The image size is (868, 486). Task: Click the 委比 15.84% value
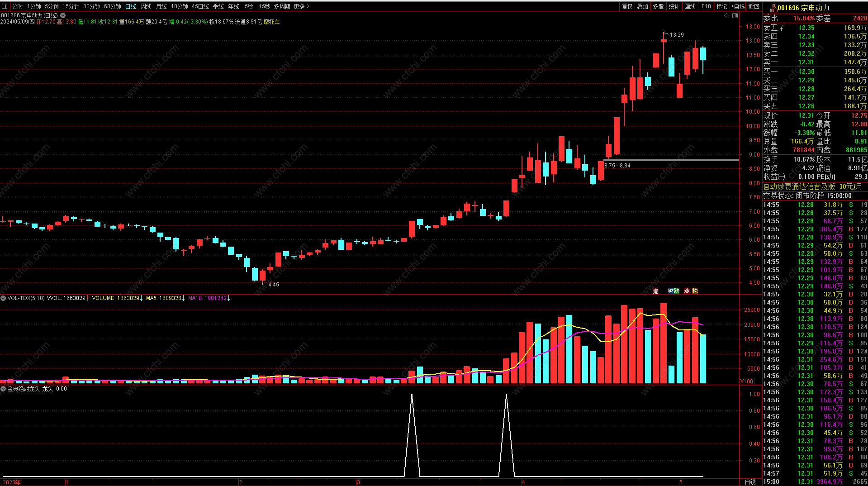coord(804,18)
